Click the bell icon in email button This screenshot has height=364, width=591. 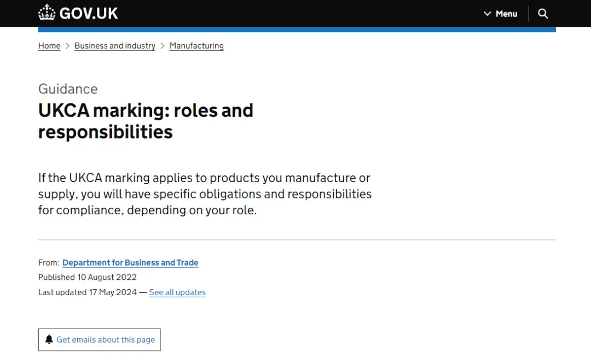[x=49, y=339]
